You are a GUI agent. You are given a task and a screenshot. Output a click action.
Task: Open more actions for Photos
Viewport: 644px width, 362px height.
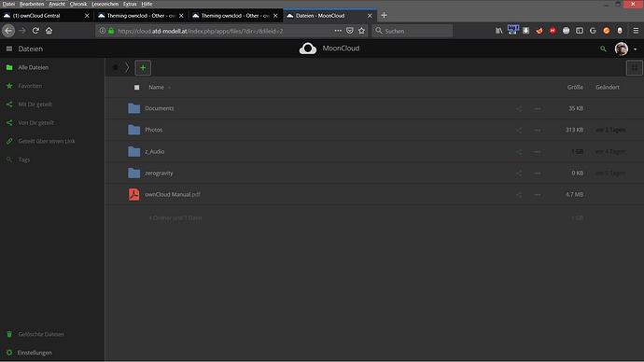point(538,130)
